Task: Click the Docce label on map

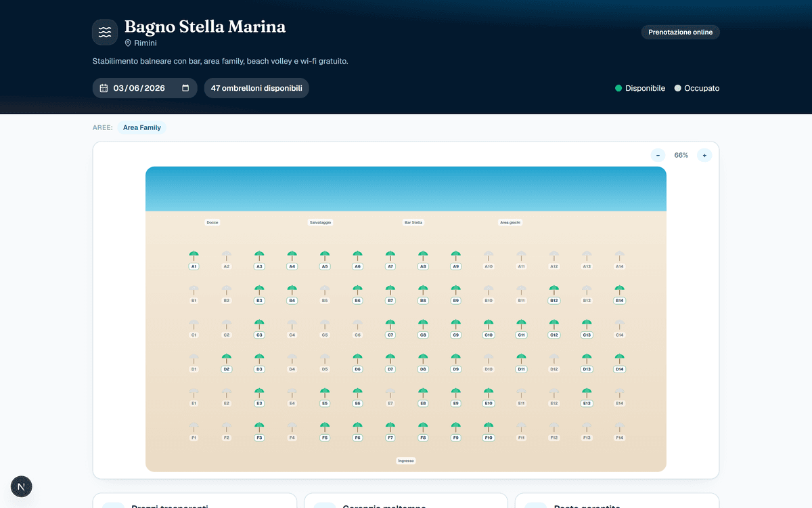Action: [212, 222]
